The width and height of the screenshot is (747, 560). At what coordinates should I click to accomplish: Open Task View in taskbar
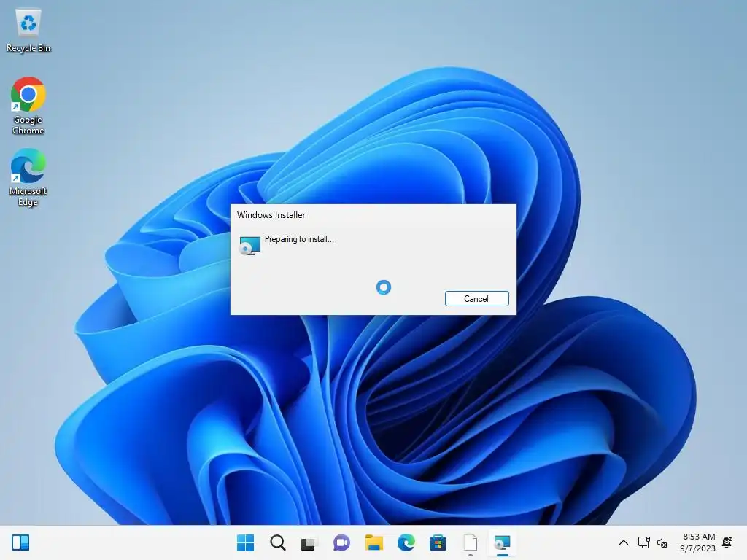(309, 542)
